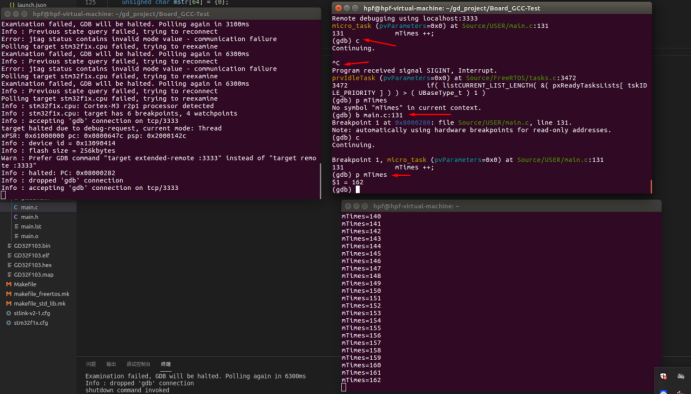
Task: Click the file icon next to GD32F103.bin
Action: pyautogui.click(x=9, y=246)
